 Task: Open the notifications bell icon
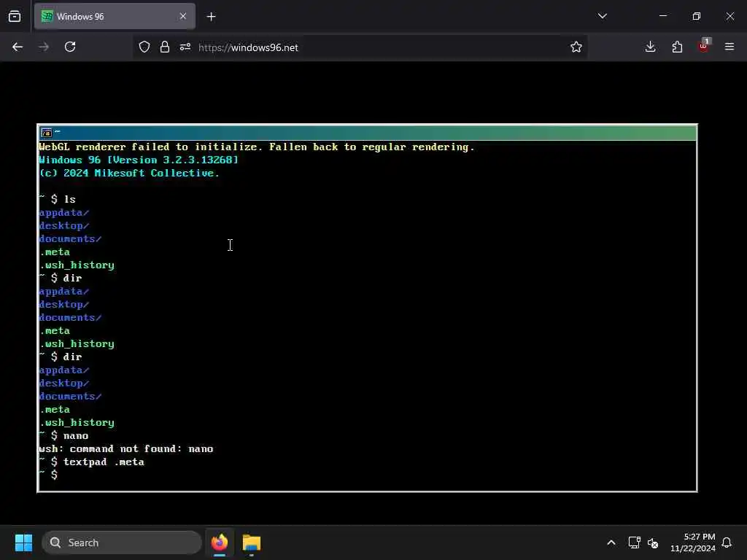(x=727, y=542)
